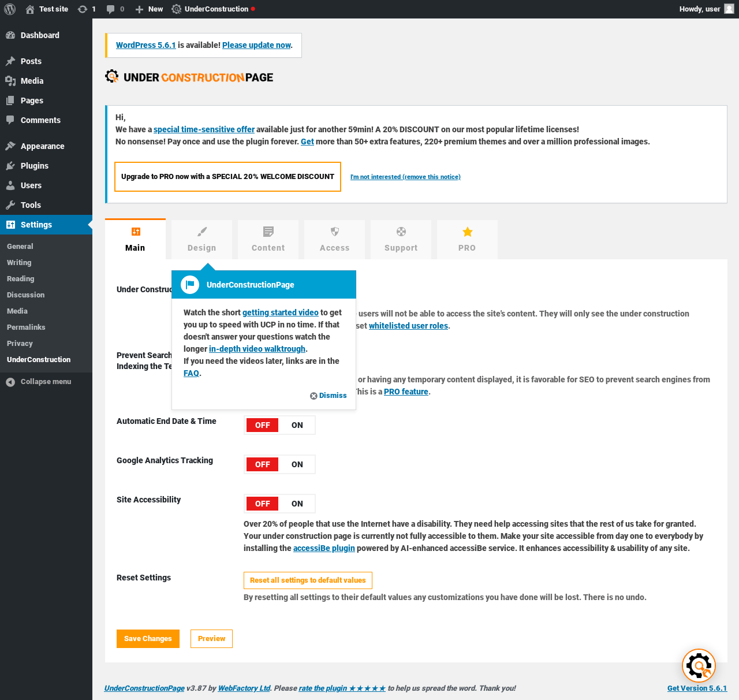
Task: Open the Please update now link
Action: (x=256, y=45)
